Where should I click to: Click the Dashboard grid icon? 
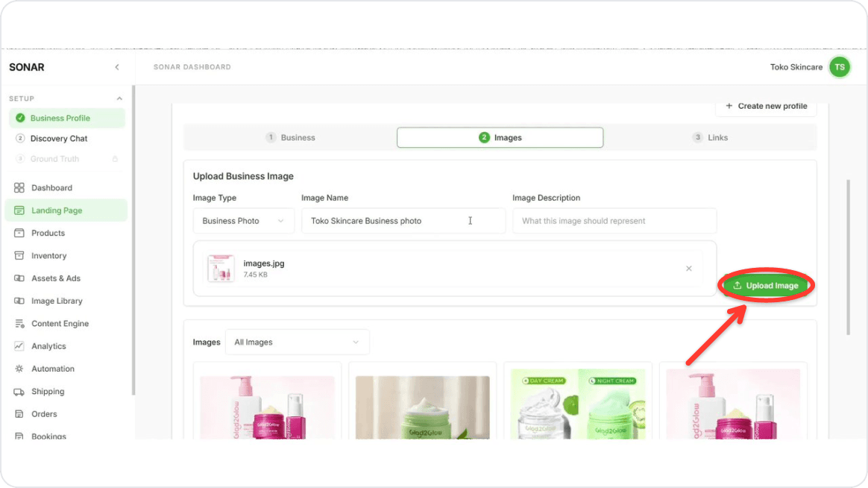[19, 188]
